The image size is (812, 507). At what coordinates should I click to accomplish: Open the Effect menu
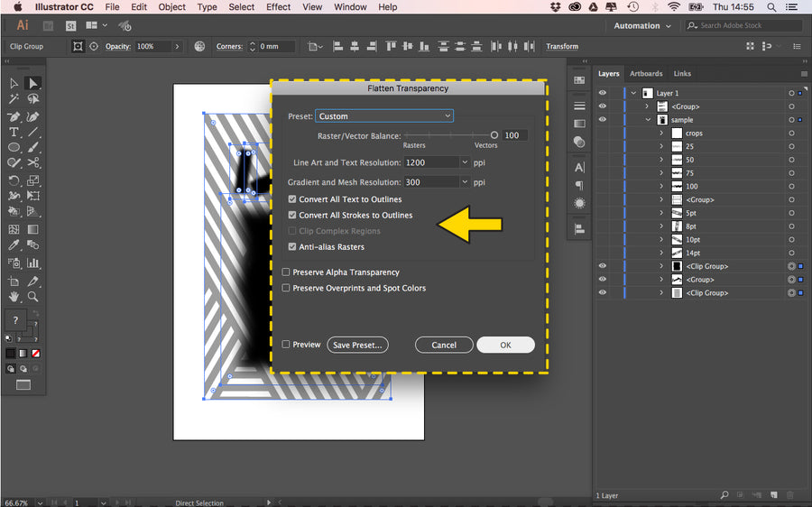pos(278,7)
